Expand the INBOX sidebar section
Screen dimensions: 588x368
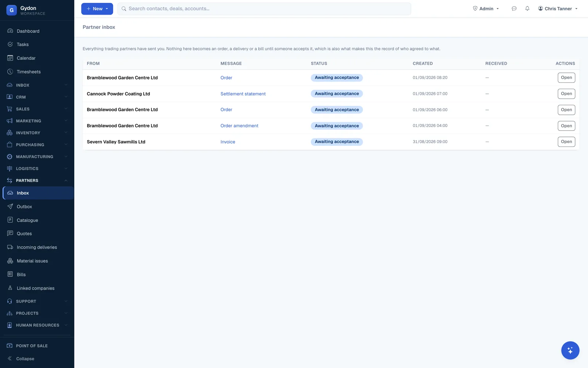point(37,85)
